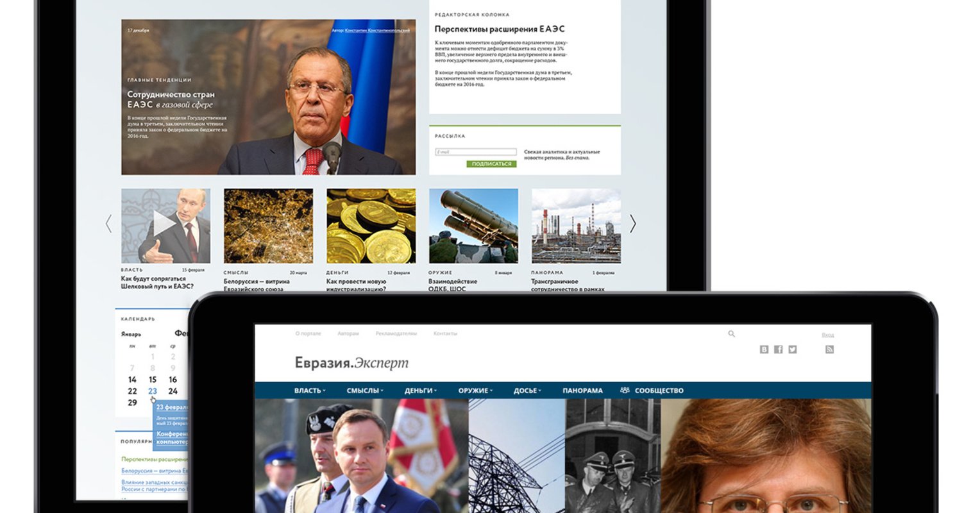980x513 pixels.
Task: Open popular link Белоруссия — витрина
Action: [155, 471]
